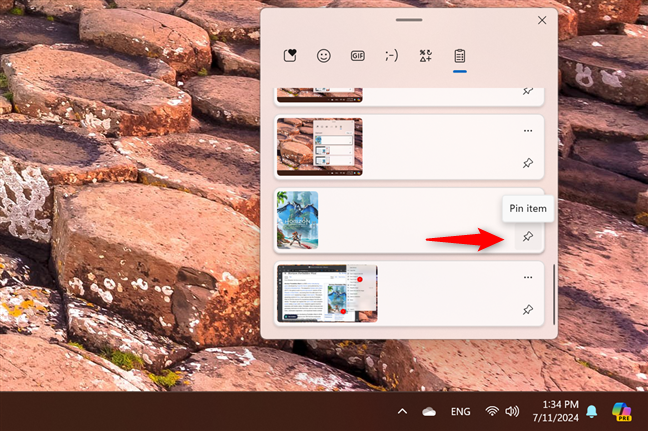Paste the browser webpage screenshot clip
Viewport: 648px width, 431px height.
(409, 294)
